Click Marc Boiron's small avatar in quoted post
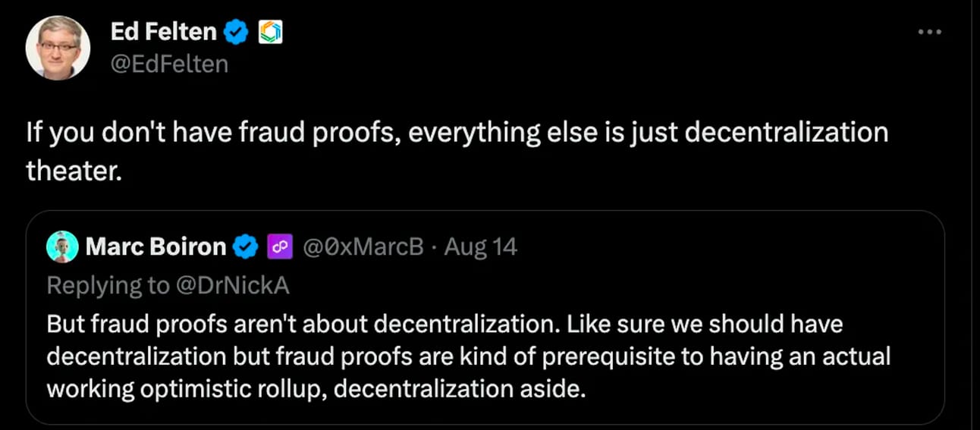The height and width of the screenshot is (430, 980). [x=62, y=246]
